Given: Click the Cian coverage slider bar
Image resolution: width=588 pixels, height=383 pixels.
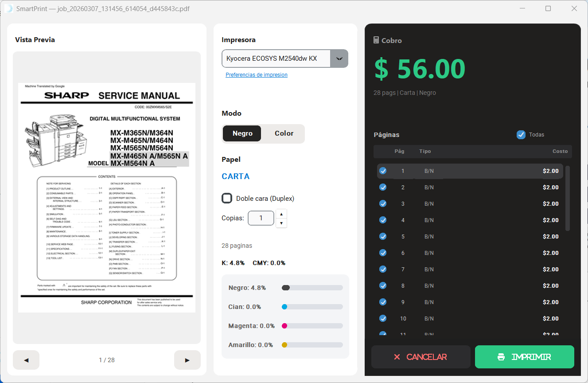Looking at the screenshot, I should tap(312, 306).
